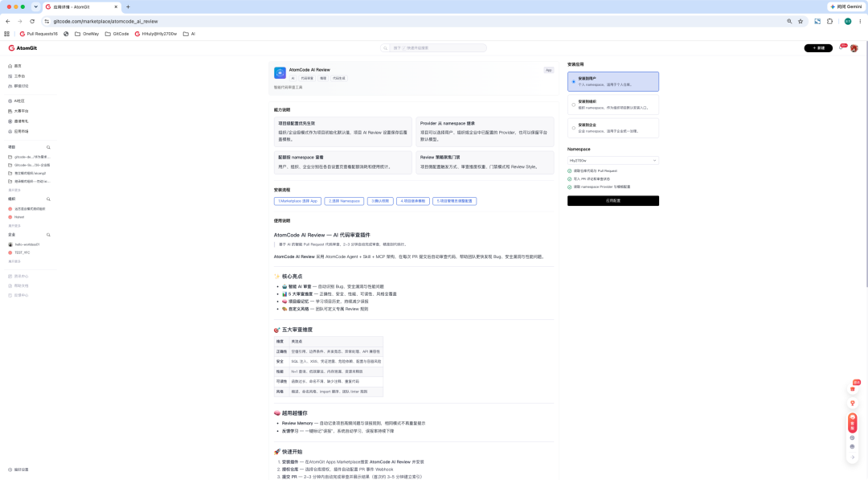868x480 pixels.
Task: Open hello-worldess01 enterprise in sidebar
Action: click(24, 244)
